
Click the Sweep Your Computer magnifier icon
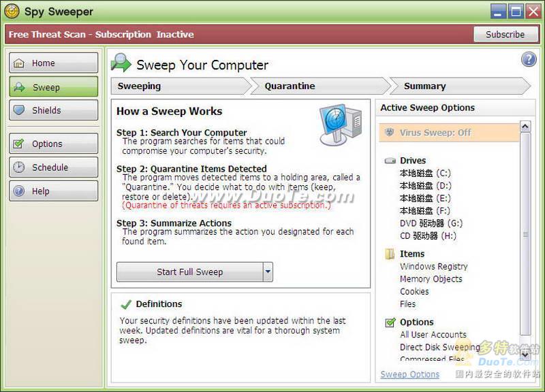(x=121, y=63)
